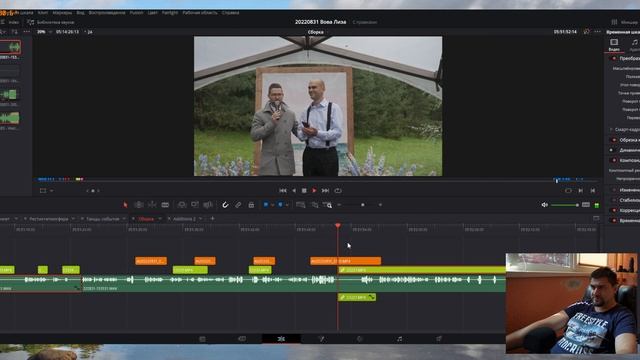Click the blue flag button
The height and width of the screenshot is (360, 640).
[266, 204]
